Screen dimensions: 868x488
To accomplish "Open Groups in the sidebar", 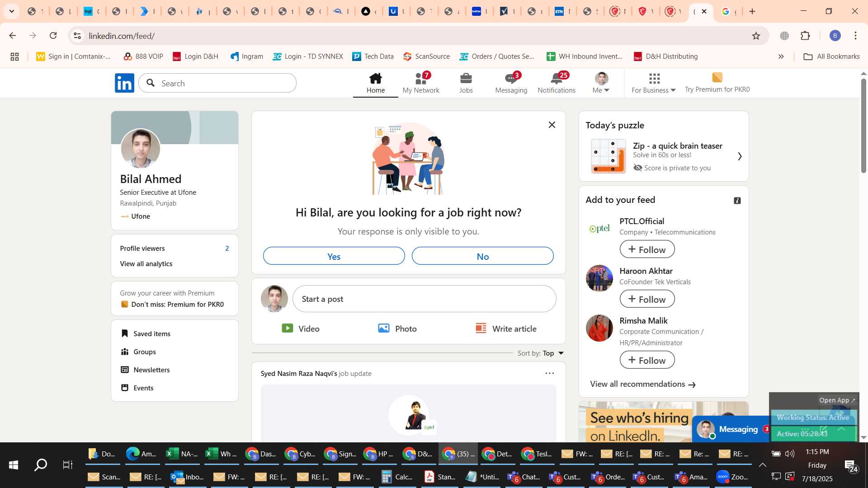I will pyautogui.click(x=138, y=352).
